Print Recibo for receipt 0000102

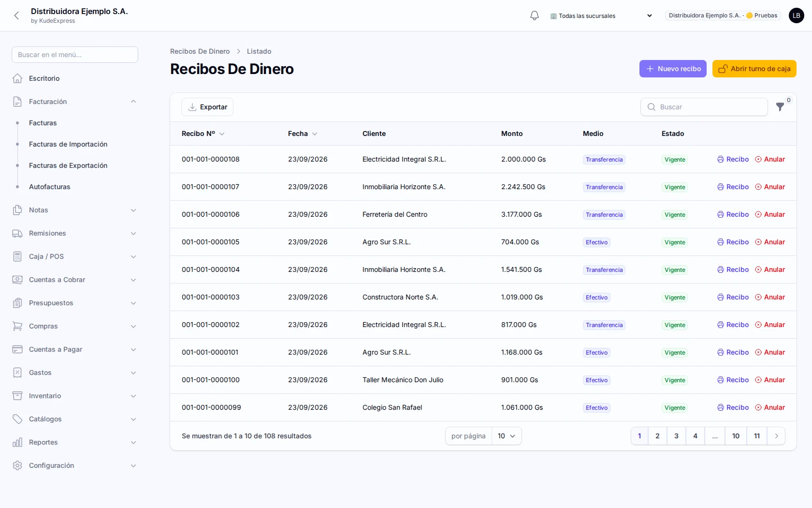(733, 325)
